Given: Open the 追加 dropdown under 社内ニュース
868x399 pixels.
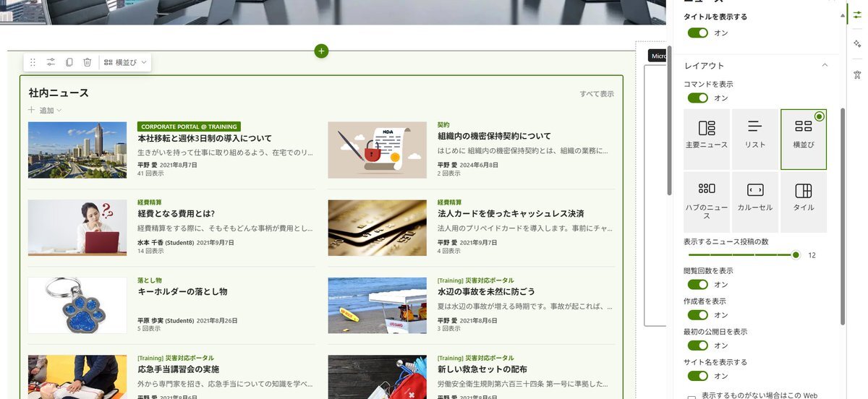Looking at the screenshot, I should pos(45,111).
